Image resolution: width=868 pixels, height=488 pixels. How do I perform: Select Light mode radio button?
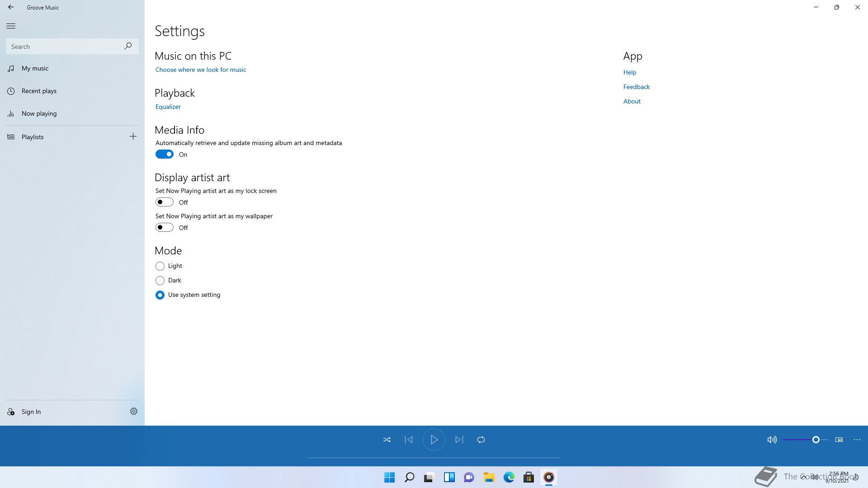click(160, 266)
